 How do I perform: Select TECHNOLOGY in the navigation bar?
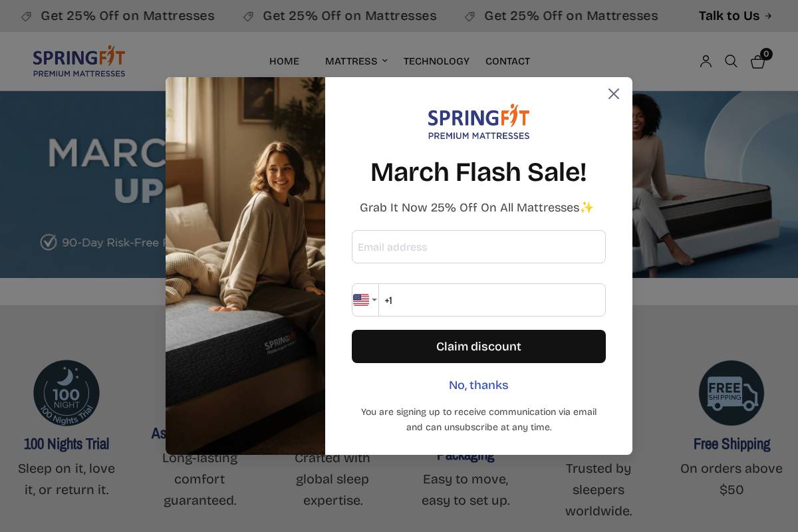click(x=436, y=61)
